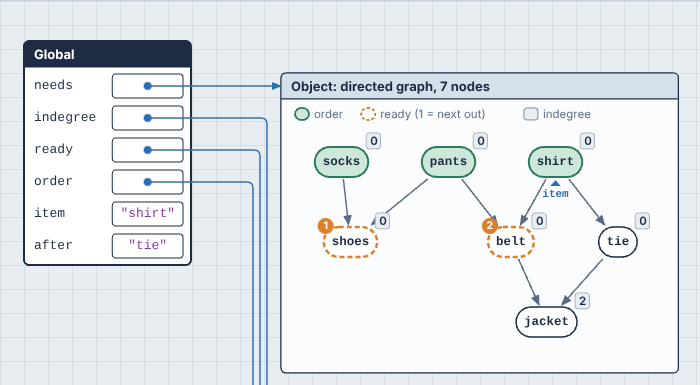The width and height of the screenshot is (700, 385).
Task: Click the "order" variable label in Global
Action: tap(53, 181)
